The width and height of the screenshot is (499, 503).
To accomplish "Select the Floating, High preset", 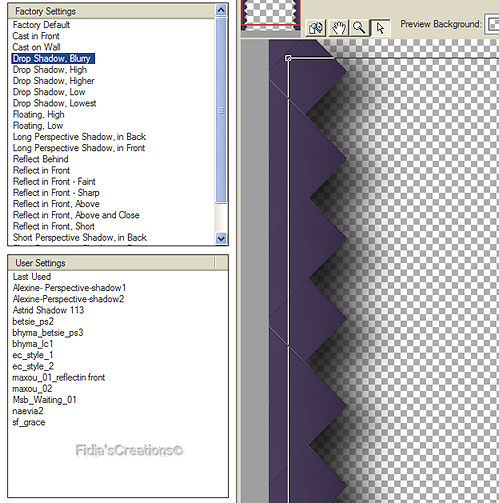I will [38, 115].
